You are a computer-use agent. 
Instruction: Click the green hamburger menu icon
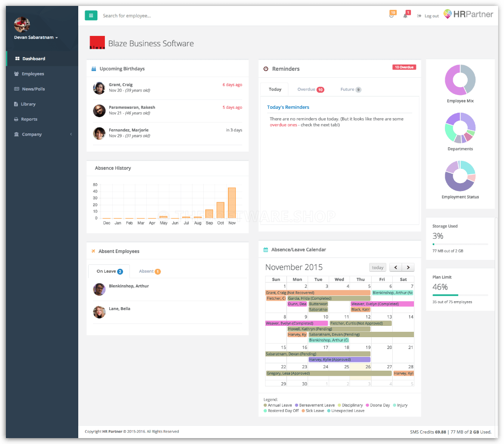(x=91, y=15)
